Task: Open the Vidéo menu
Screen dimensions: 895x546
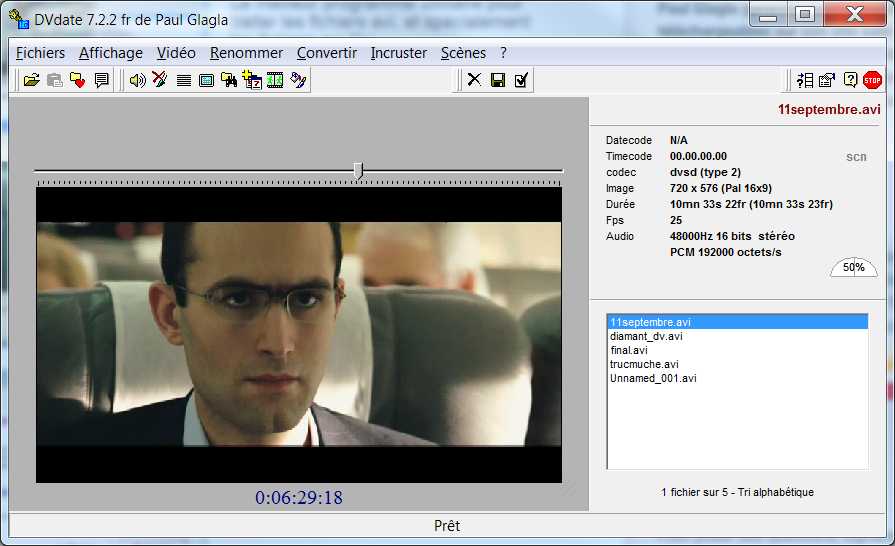Action: pyautogui.click(x=176, y=53)
